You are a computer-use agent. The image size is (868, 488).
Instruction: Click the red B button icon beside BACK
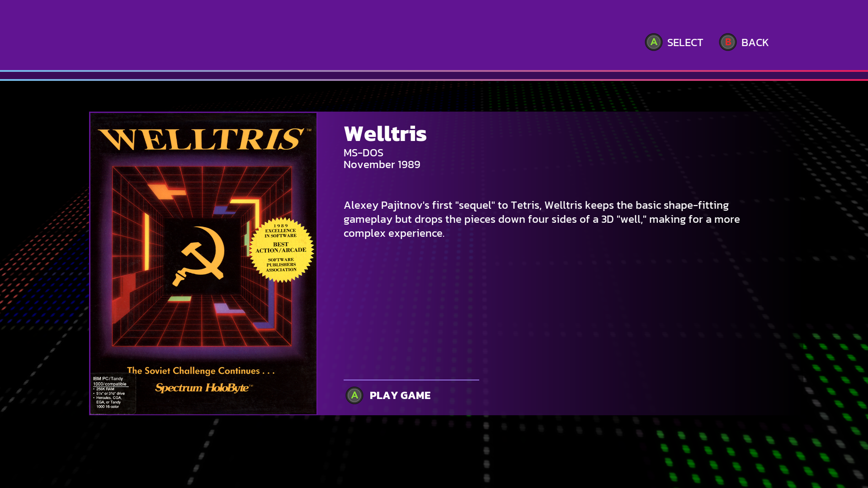pyautogui.click(x=727, y=42)
